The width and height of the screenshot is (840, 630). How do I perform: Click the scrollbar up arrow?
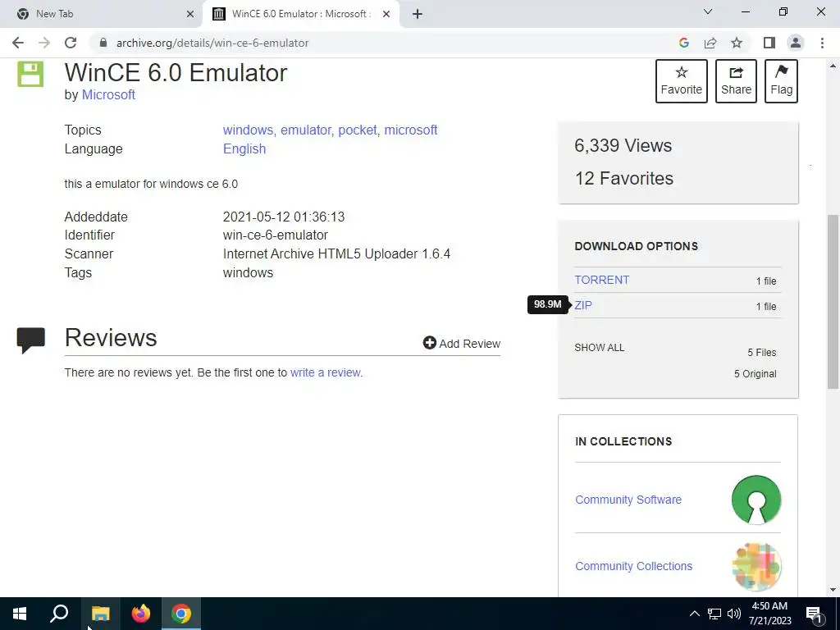click(833, 66)
